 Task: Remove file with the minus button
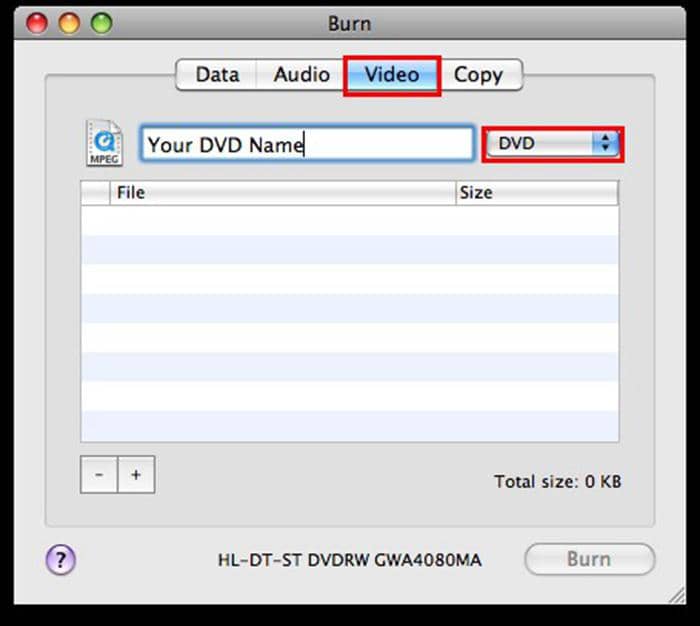(x=99, y=475)
